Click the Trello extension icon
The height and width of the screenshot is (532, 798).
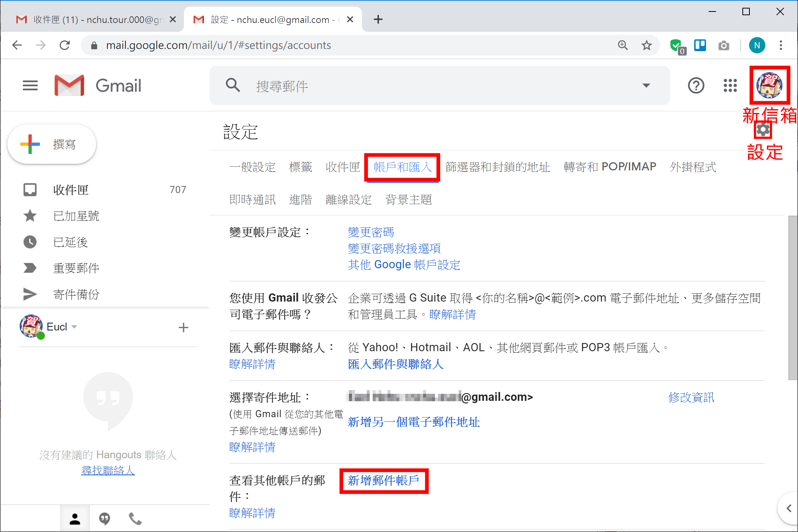[700, 45]
